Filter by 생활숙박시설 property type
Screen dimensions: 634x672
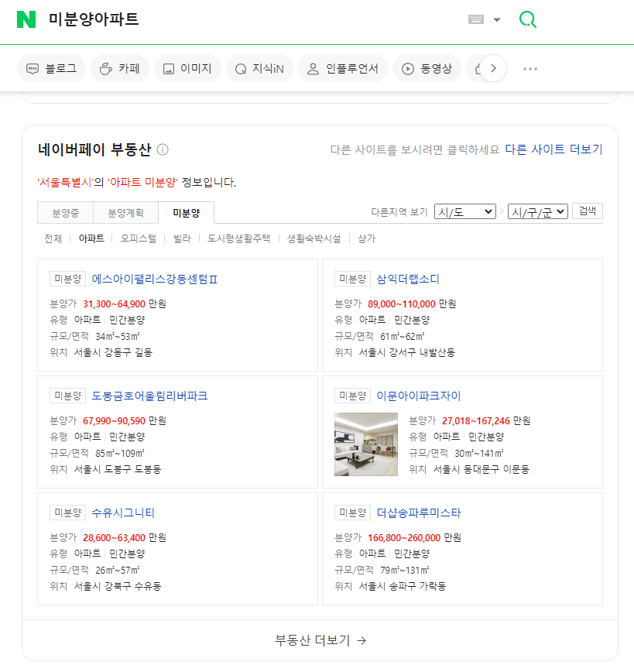pyautogui.click(x=314, y=238)
